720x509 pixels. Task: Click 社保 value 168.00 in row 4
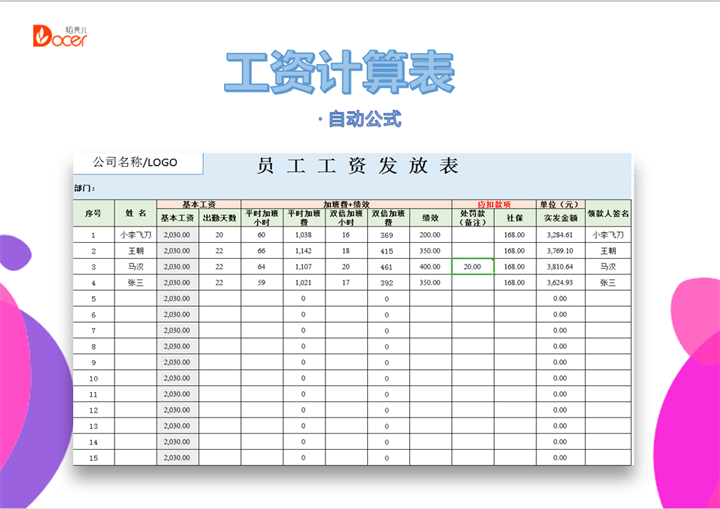point(515,283)
